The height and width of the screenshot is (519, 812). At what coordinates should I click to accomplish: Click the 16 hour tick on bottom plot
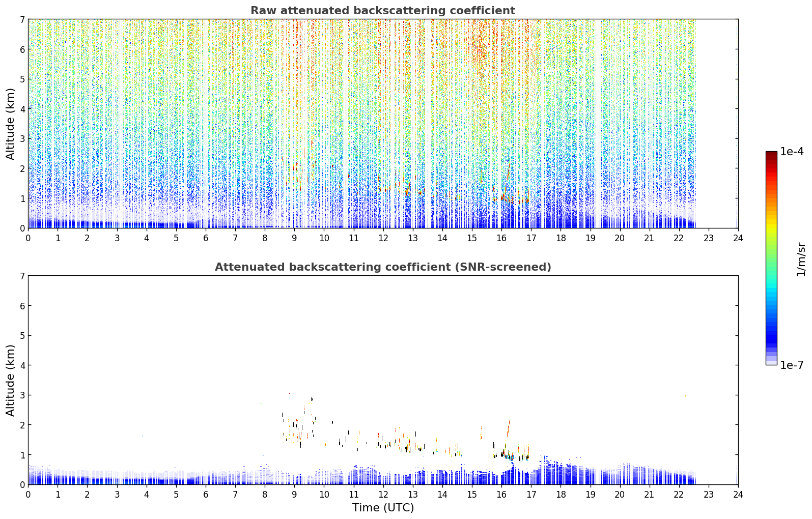tap(501, 494)
